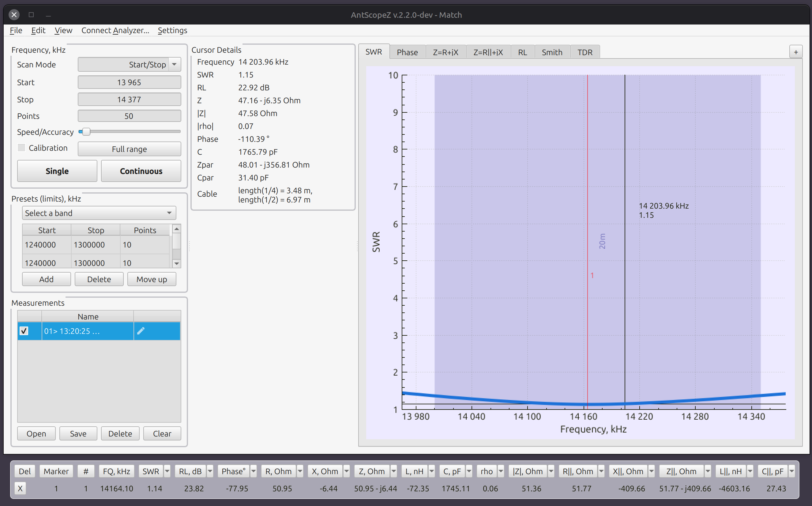Open the Z||, Ohm column dropdown arrow
The image size is (812, 506).
[x=708, y=471]
